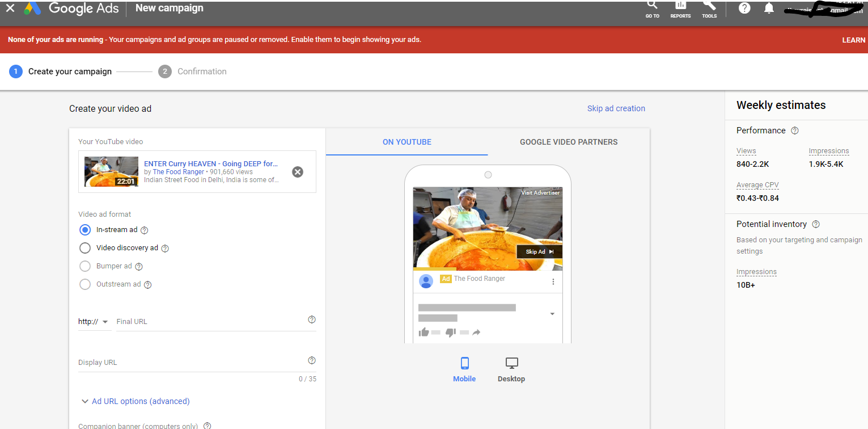Click the Average CPV label

click(759, 185)
